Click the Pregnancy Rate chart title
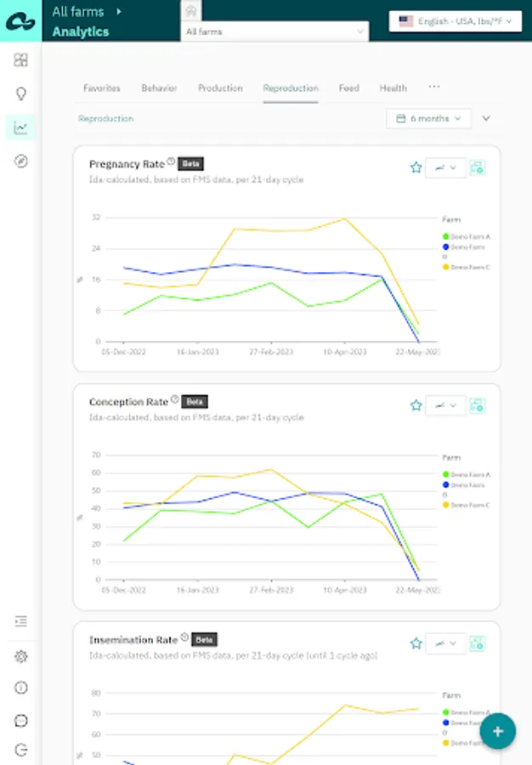The width and height of the screenshot is (532, 765). (127, 164)
